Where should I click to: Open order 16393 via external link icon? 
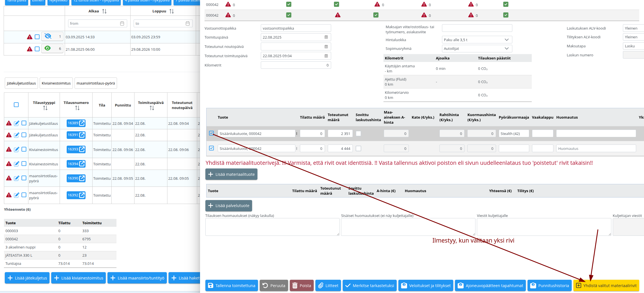[82, 149]
